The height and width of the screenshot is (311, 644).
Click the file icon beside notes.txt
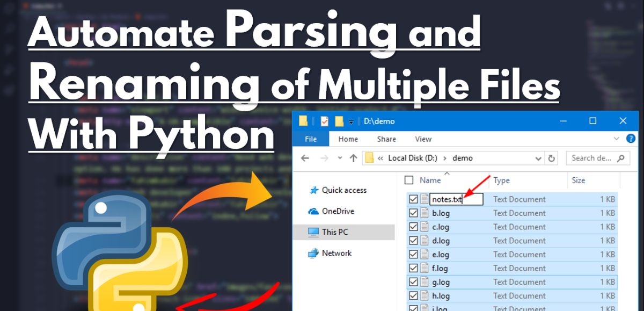[425, 199]
